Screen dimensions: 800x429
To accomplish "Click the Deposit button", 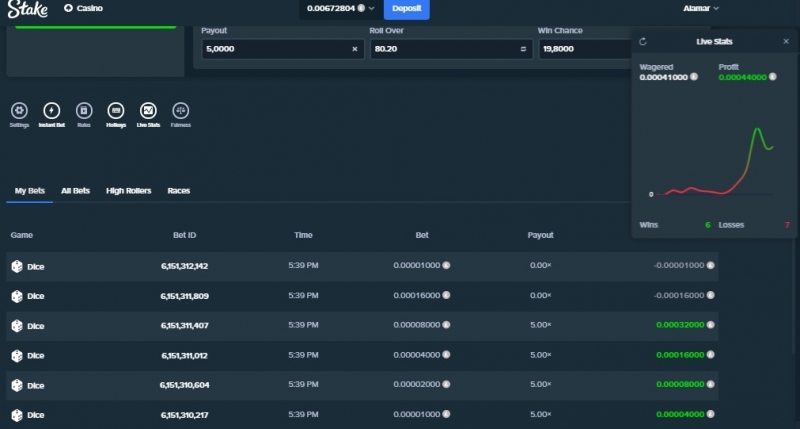I will (x=407, y=9).
